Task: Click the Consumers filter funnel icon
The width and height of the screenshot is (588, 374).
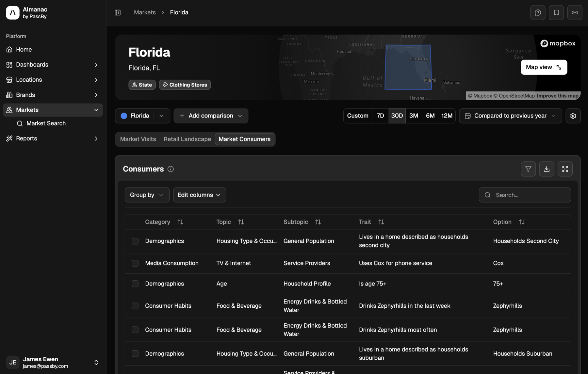Action: coord(528,169)
